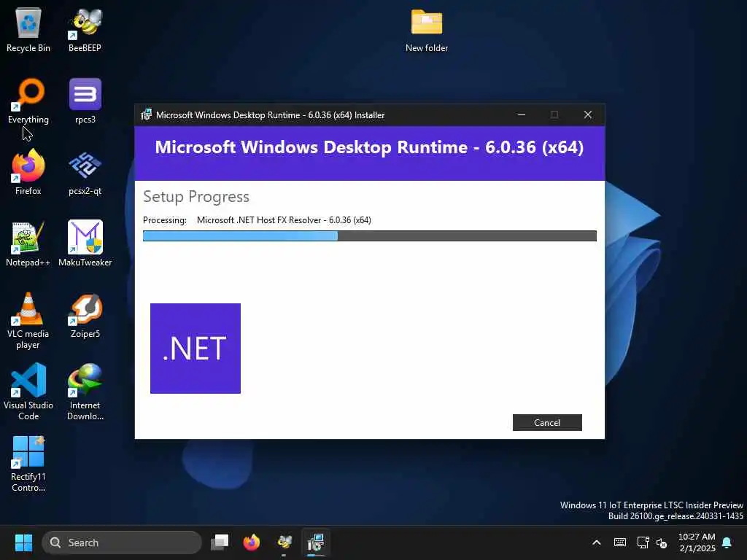
Task: Click the setup progress bar
Action: [x=370, y=236]
